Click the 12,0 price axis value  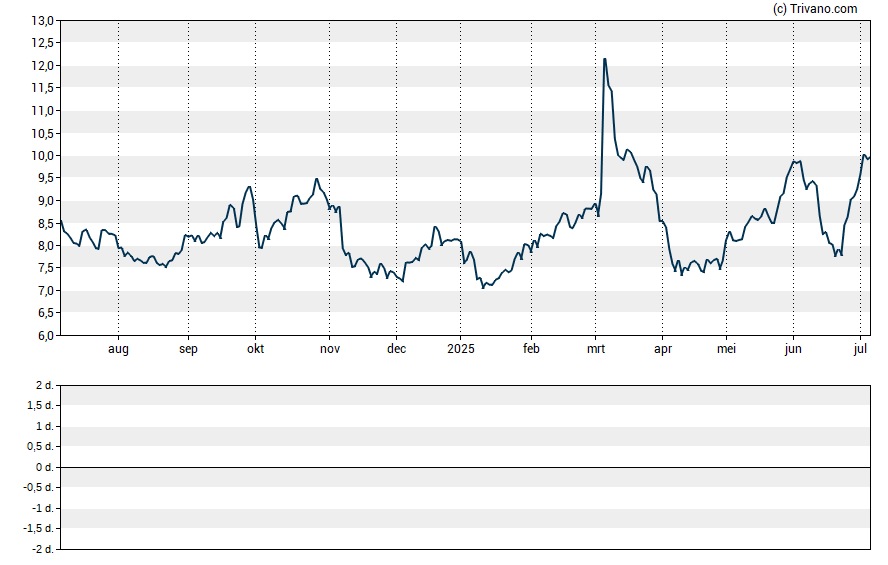(x=42, y=66)
